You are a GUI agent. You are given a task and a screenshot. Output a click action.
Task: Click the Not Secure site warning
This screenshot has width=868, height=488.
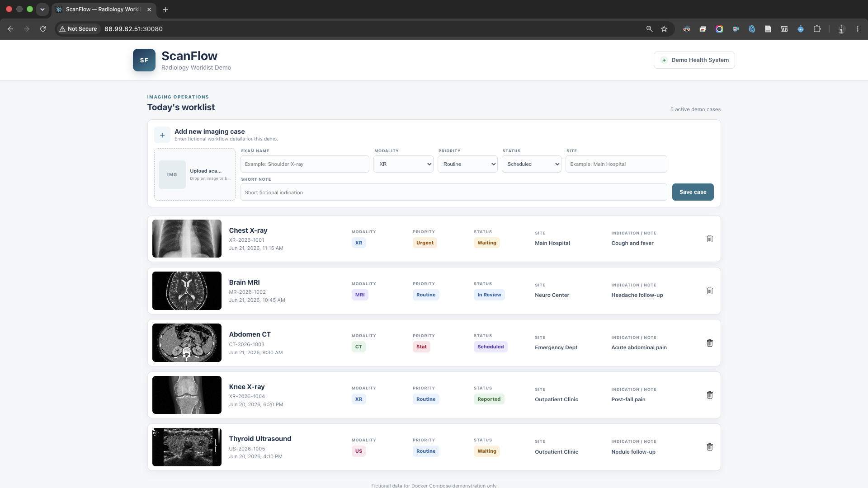[x=78, y=29]
